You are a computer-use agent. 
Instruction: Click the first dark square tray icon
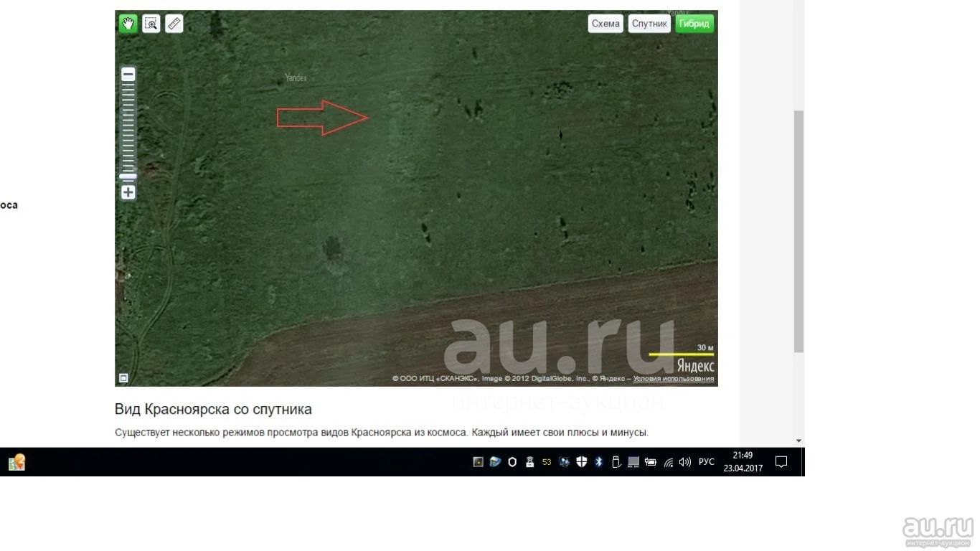(479, 462)
